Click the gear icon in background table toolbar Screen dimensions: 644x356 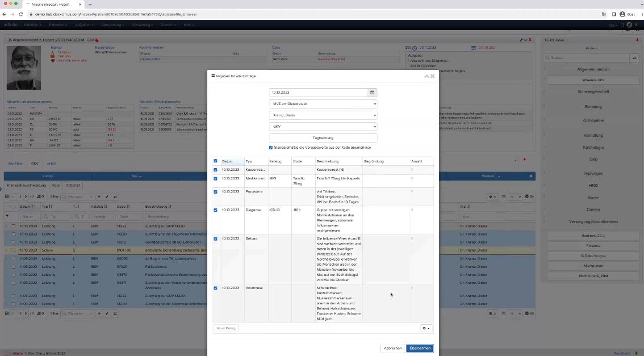492,196
